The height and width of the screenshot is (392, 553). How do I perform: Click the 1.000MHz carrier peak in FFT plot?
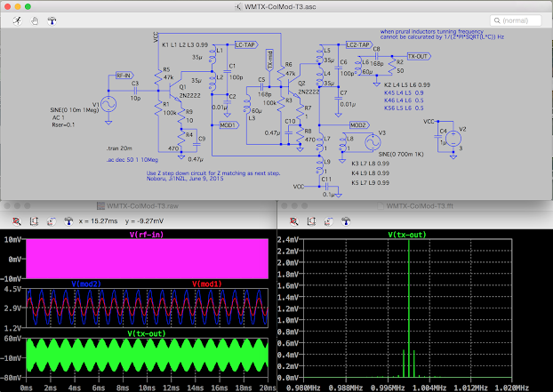(409, 308)
